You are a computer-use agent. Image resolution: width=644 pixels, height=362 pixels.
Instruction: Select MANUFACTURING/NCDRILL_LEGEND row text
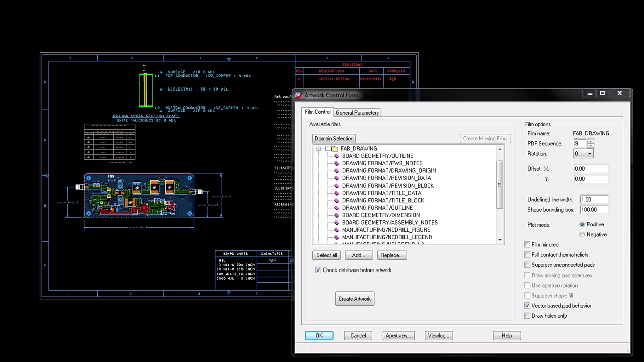[387, 237]
